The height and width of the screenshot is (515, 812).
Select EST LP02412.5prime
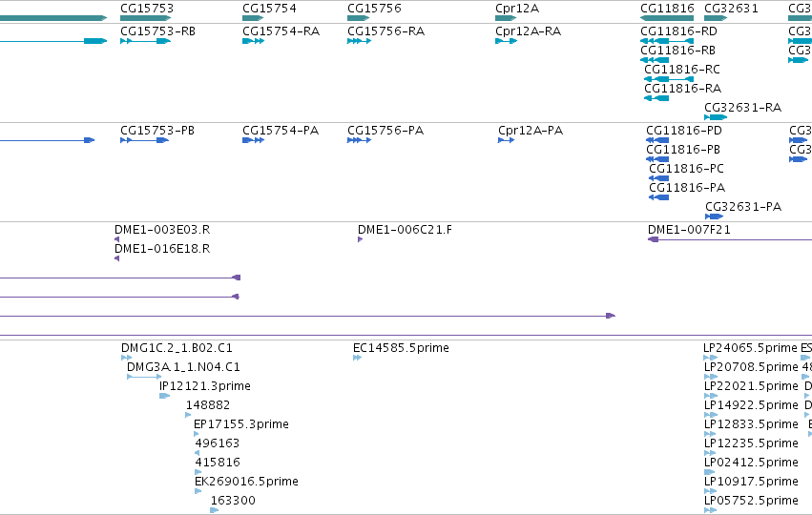click(751, 463)
